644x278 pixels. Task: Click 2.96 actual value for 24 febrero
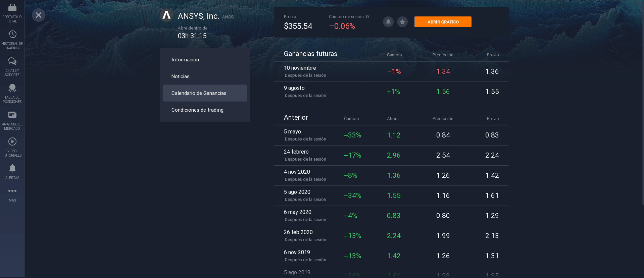tap(394, 155)
